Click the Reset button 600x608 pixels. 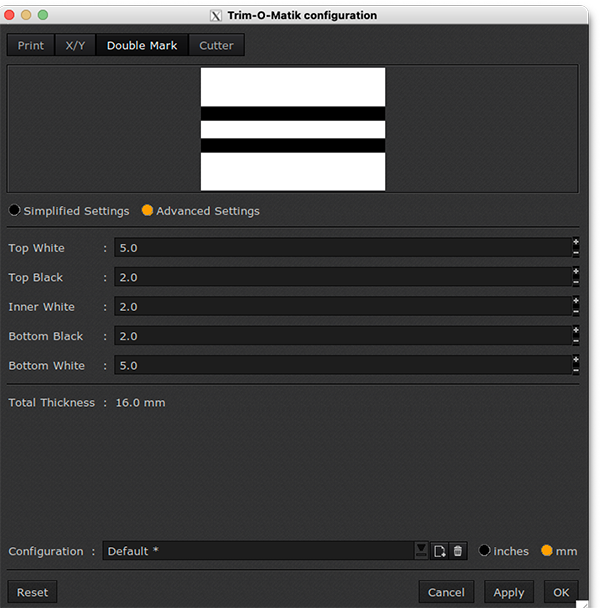pos(32,592)
